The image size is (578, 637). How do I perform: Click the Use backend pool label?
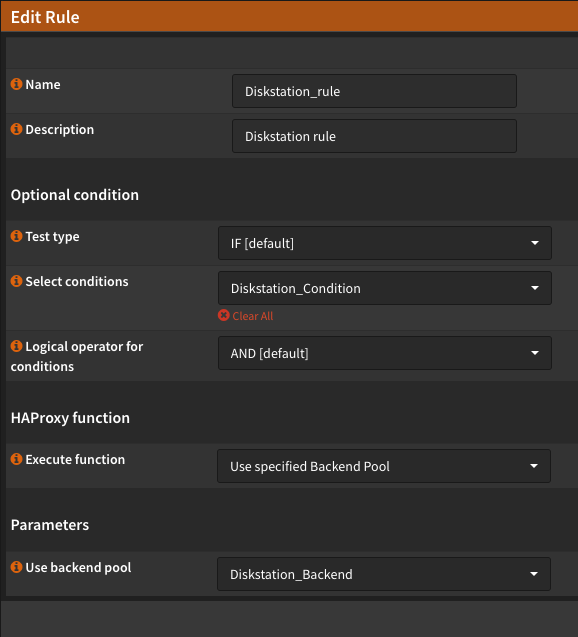click(x=78, y=568)
